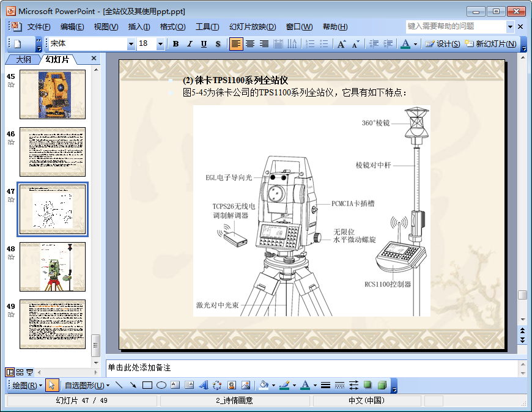Image resolution: width=532 pixels, height=412 pixels.
Task: Start slide show from current slide icon
Action: click(x=29, y=372)
